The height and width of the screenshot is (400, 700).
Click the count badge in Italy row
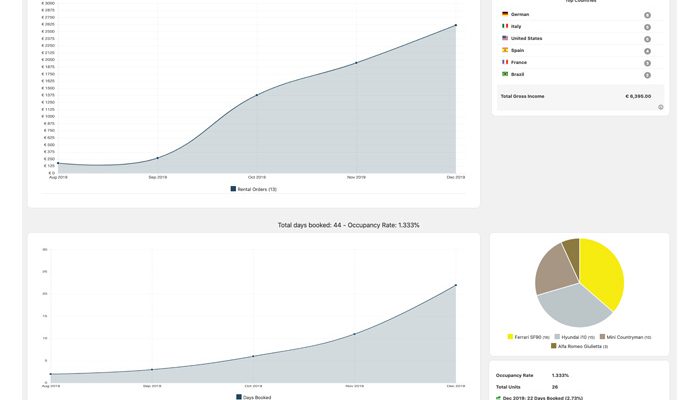tap(647, 27)
